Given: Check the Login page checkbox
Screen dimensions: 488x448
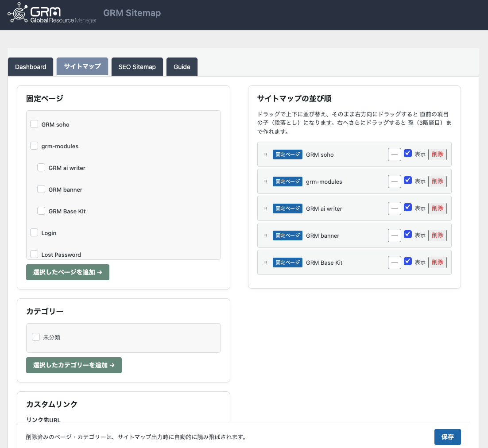Looking at the screenshot, I should tap(34, 233).
